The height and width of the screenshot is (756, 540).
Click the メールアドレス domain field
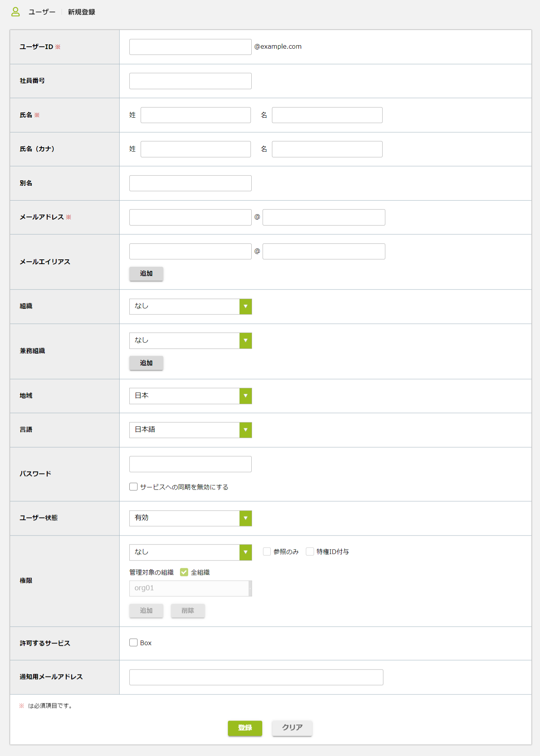324,217
